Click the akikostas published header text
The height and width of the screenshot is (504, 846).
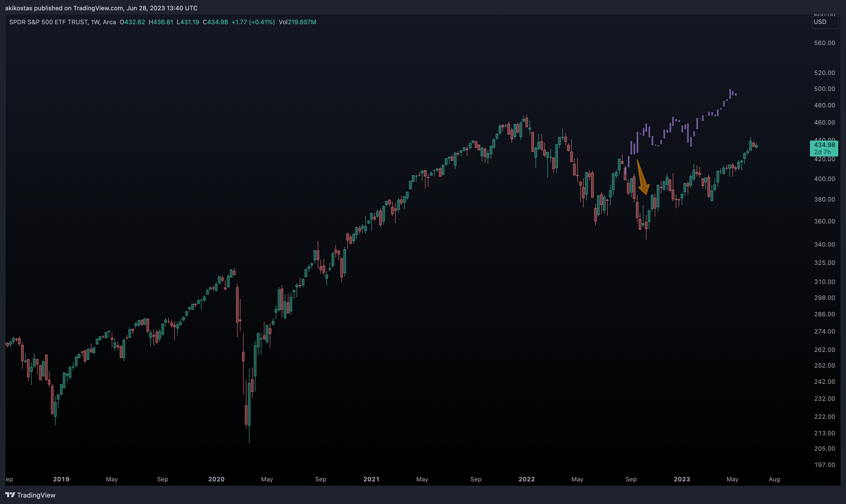click(x=101, y=8)
